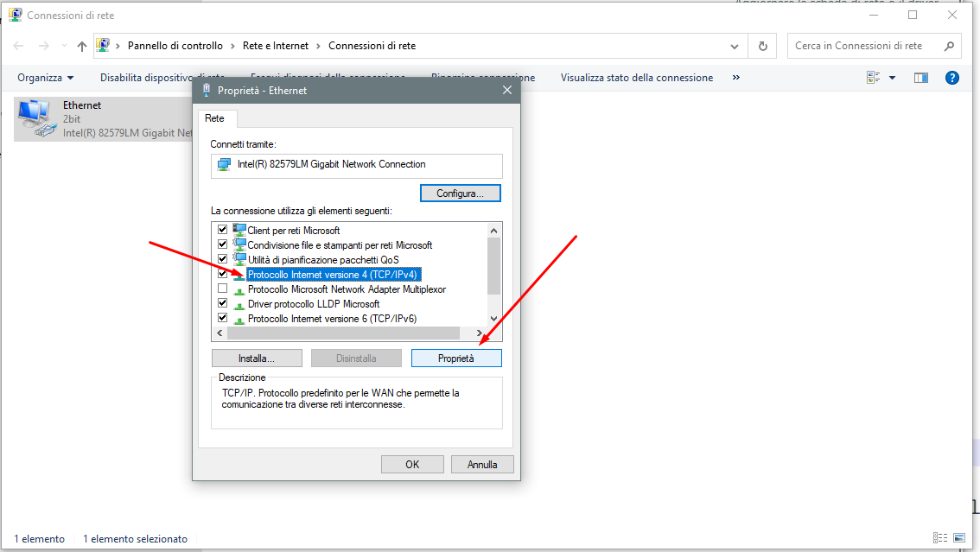This screenshot has width=980, height=552.
Task: Enable Protocollo Microsoft Network Adapter Multiplexor
Action: pyautogui.click(x=222, y=289)
